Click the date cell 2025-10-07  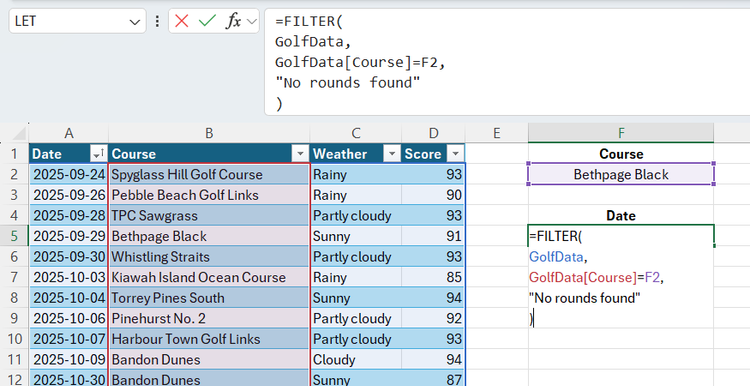[69, 339]
